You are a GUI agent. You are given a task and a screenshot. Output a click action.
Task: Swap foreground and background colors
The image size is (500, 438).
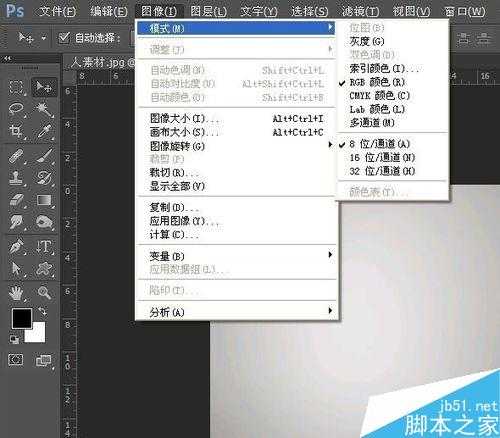pyautogui.click(x=43, y=311)
